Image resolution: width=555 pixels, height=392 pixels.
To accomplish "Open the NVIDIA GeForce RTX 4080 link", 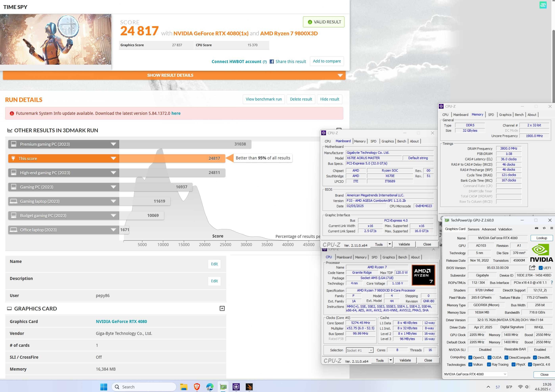I will click(x=121, y=321).
